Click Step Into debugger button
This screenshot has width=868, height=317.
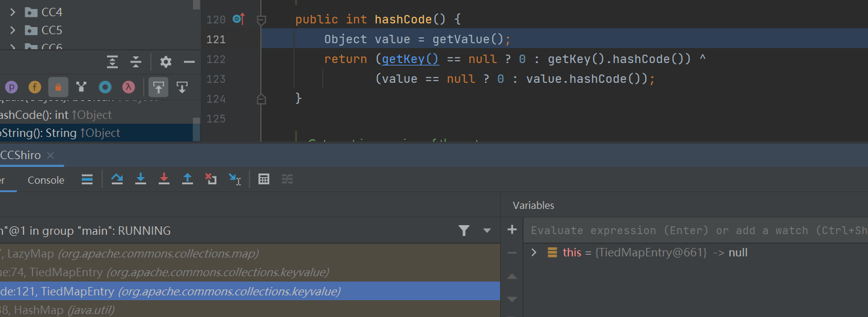[x=141, y=179]
